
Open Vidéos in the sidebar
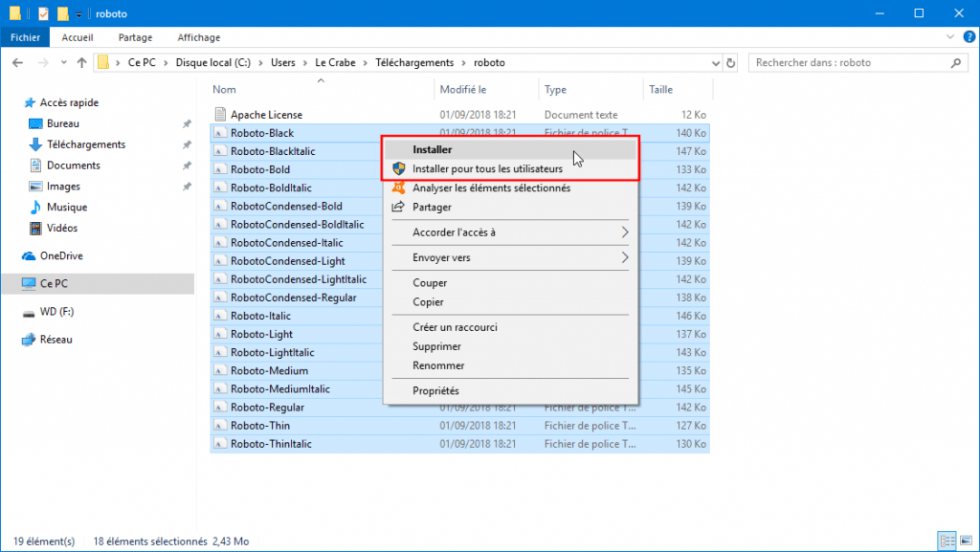pos(62,228)
